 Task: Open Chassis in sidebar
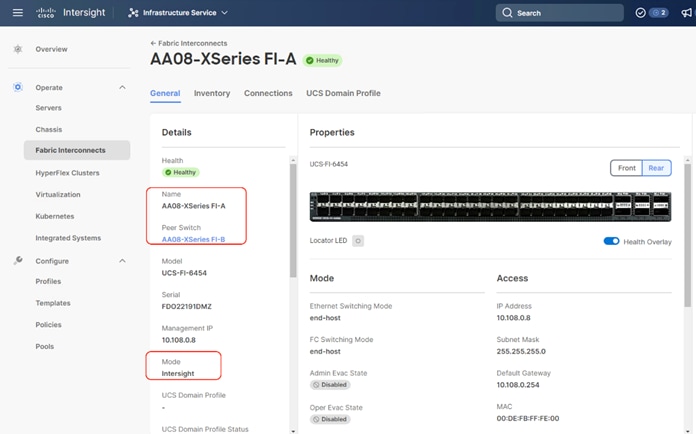[x=49, y=130]
